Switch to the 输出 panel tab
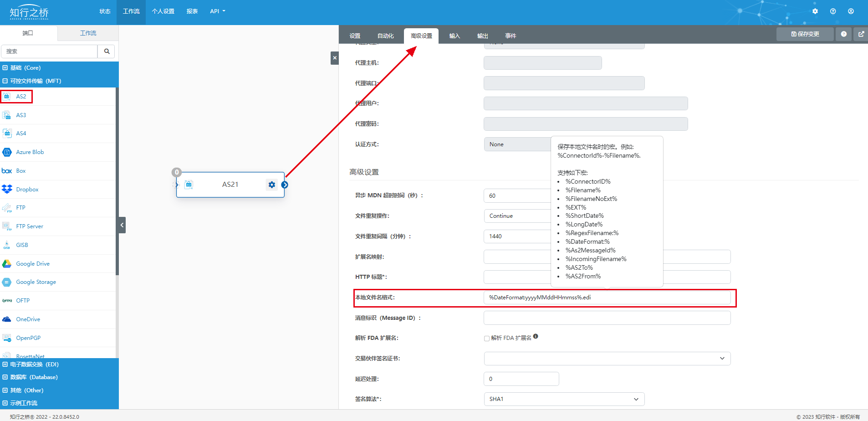Image resolution: width=868 pixels, height=421 pixels. point(483,36)
